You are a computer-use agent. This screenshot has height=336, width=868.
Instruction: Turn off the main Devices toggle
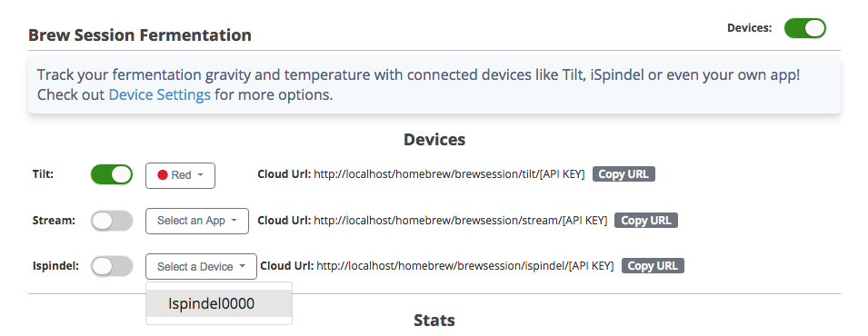(x=805, y=28)
